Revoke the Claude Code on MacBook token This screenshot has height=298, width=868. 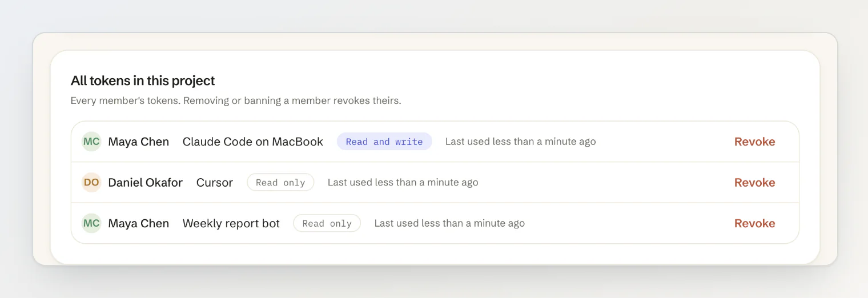coord(754,142)
